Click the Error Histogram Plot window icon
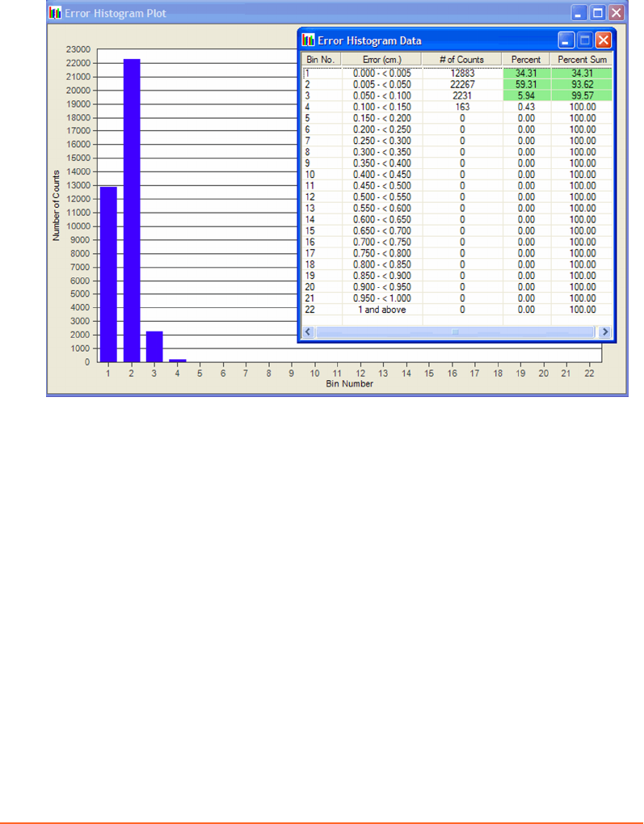This screenshot has width=644, height=824. 55,13
